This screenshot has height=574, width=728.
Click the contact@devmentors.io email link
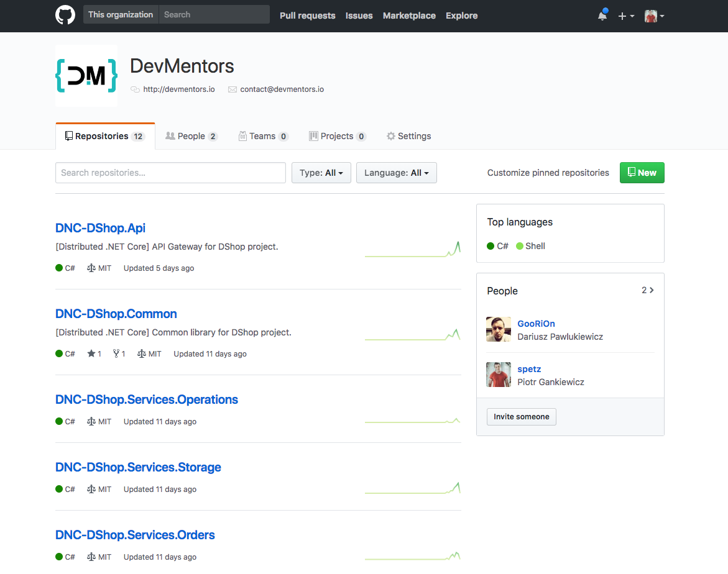click(x=282, y=89)
